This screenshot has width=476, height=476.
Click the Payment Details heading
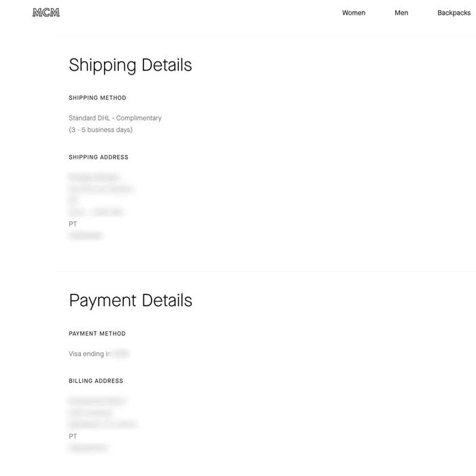[x=130, y=301]
